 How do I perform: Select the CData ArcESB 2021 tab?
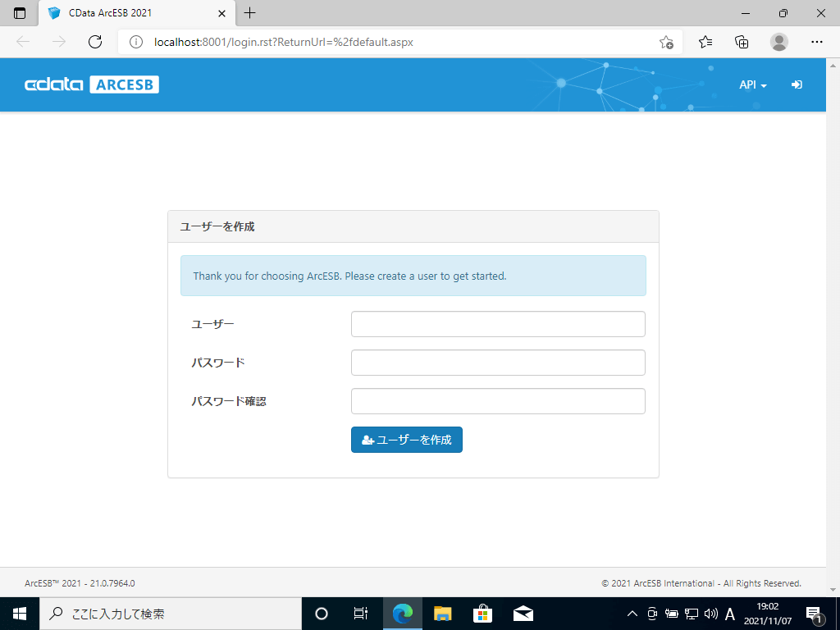click(137, 13)
